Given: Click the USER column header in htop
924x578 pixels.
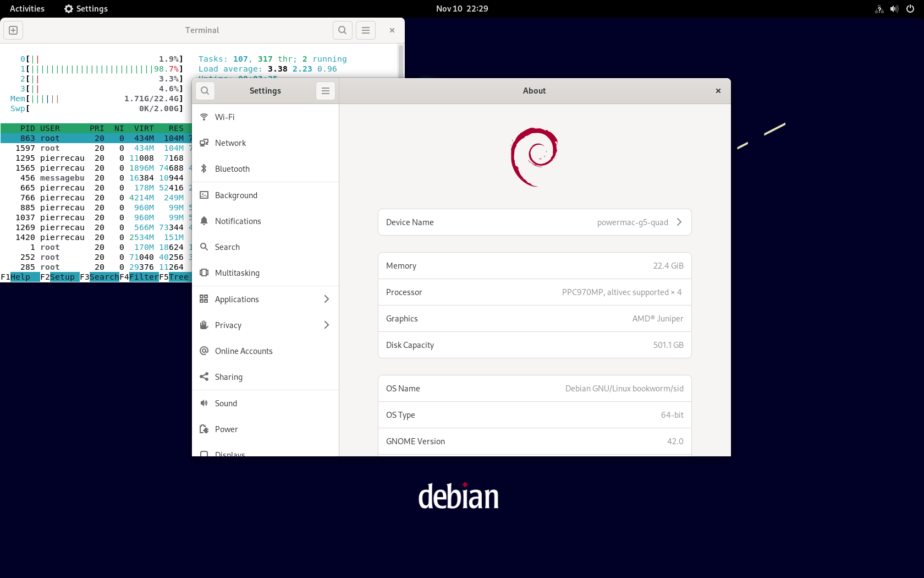Looking at the screenshot, I should point(50,128).
